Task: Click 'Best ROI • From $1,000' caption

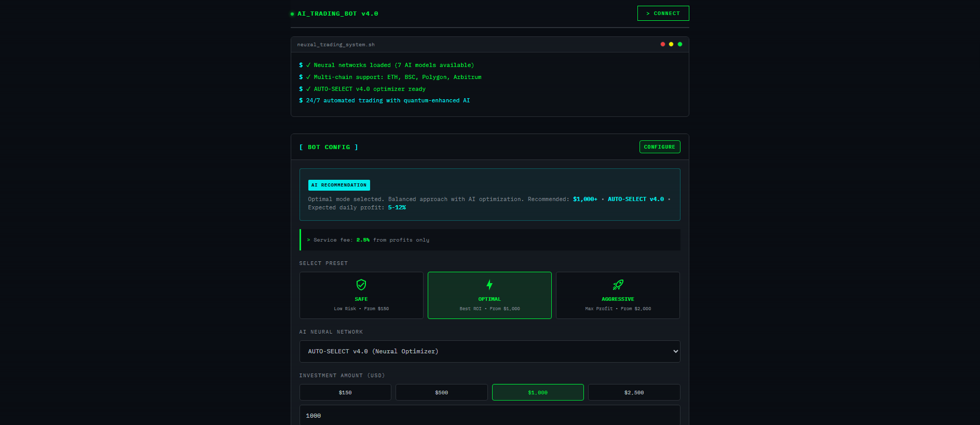Action: coord(489,309)
